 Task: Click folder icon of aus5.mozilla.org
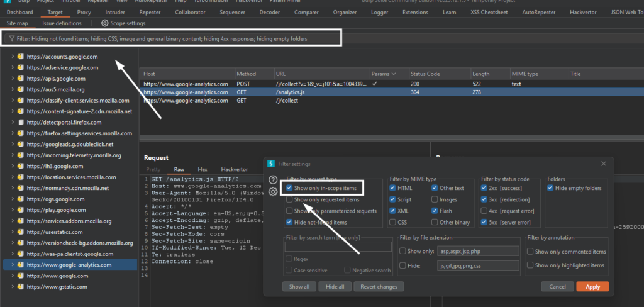click(20, 89)
